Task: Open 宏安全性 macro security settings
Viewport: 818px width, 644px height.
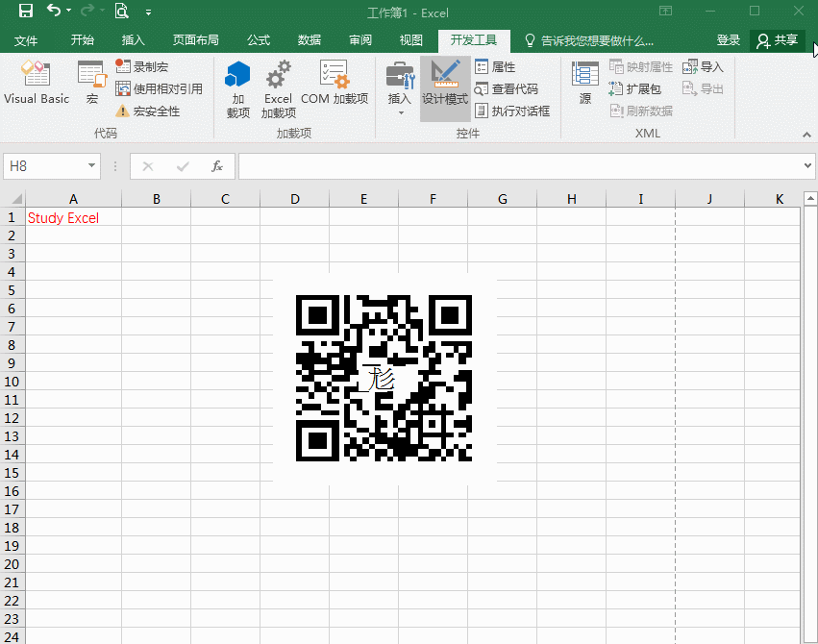Action: pos(148,111)
